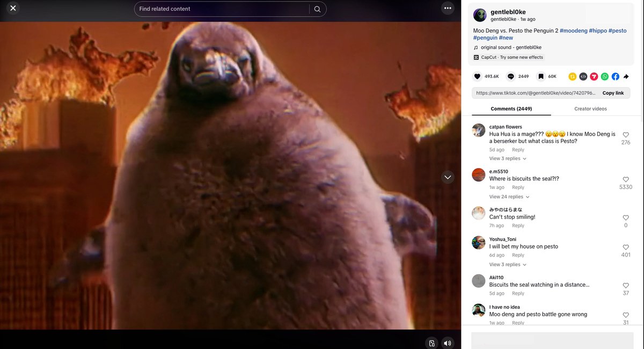
Task: Switch to the Creator videos tab
Action: [590, 109]
